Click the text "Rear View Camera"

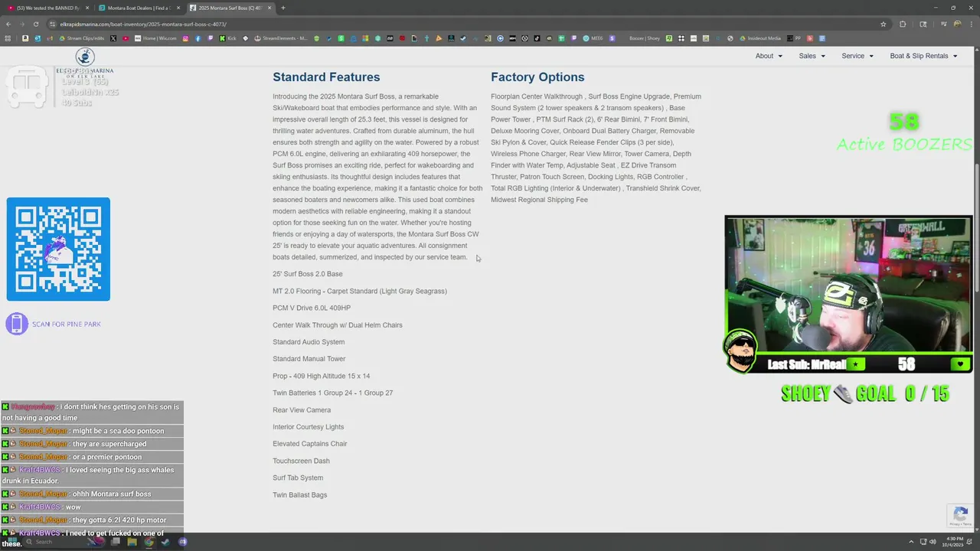click(x=302, y=410)
